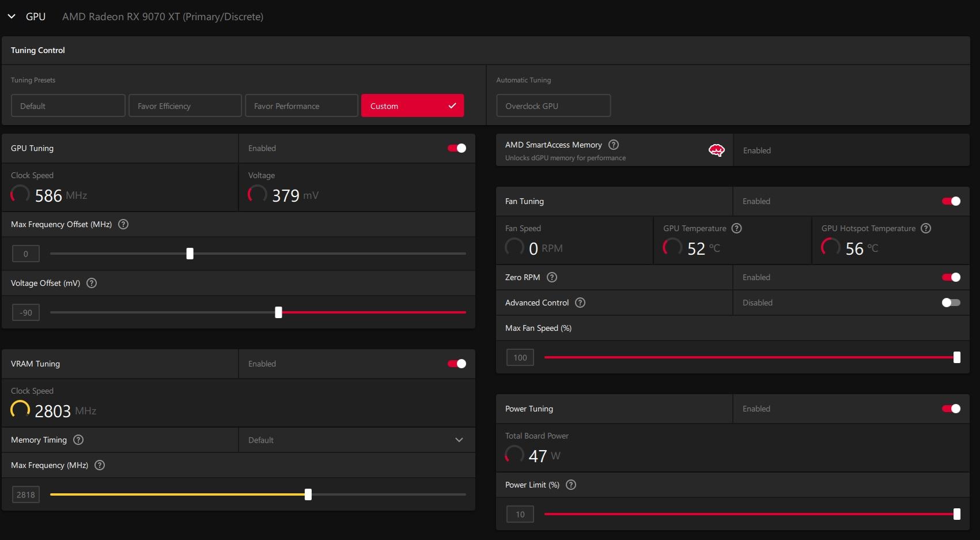
Task: Click the checkmark on Custom preset
Action: click(x=452, y=106)
